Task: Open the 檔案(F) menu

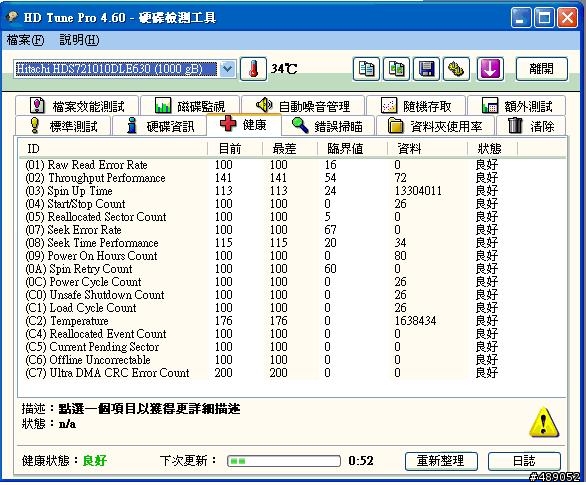Action: pos(25,40)
